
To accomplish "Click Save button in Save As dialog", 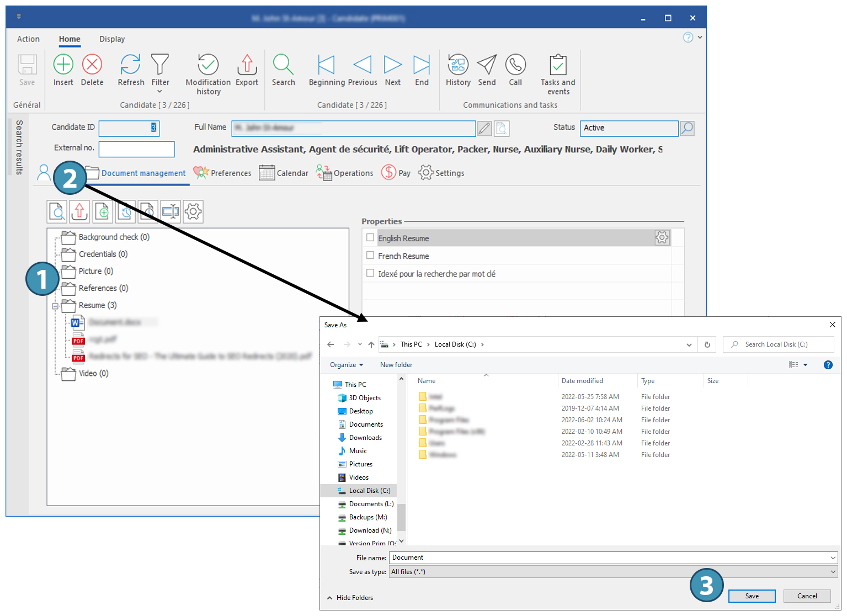I will click(752, 596).
